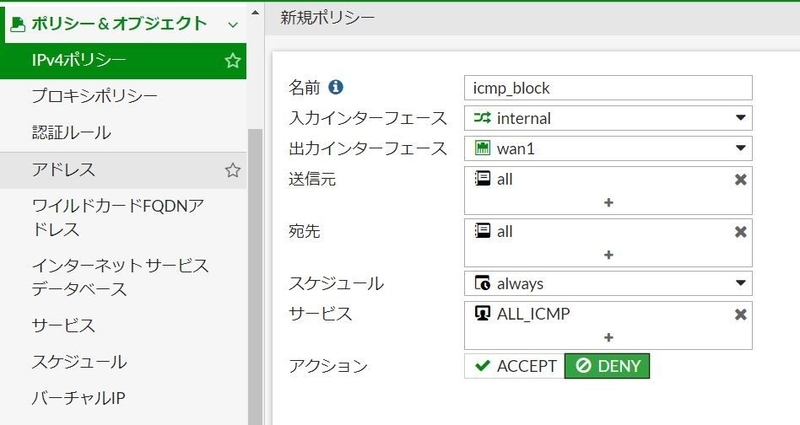Add a destination with 宛先 plus
The image size is (800, 425).
[608, 255]
